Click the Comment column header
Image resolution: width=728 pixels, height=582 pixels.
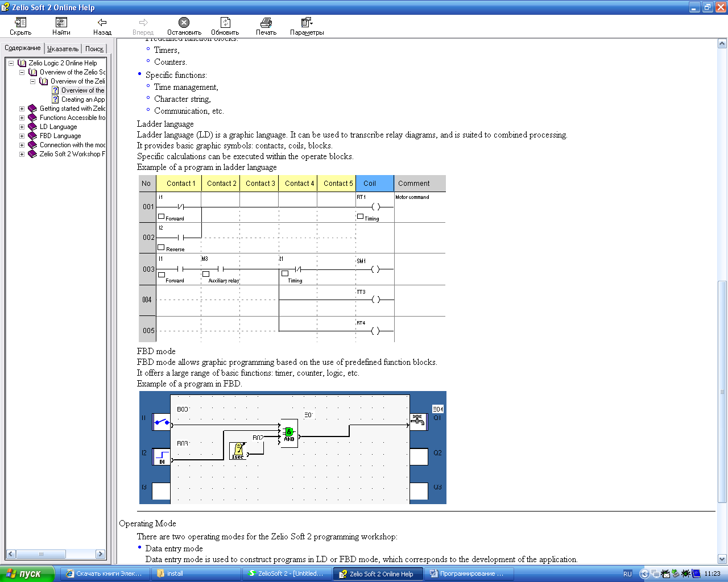pyautogui.click(x=420, y=184)
